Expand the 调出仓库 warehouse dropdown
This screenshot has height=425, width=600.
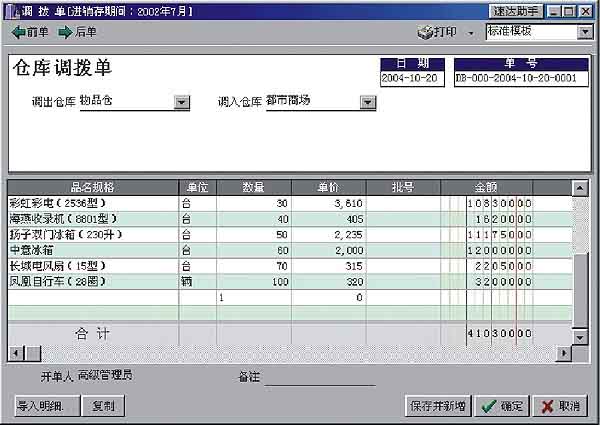click(181, 102)
